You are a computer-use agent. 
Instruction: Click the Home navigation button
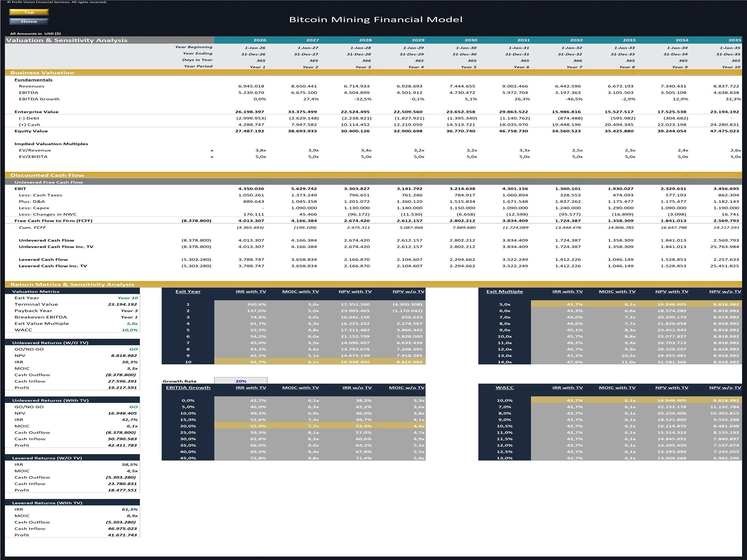(x=29, y=21)
